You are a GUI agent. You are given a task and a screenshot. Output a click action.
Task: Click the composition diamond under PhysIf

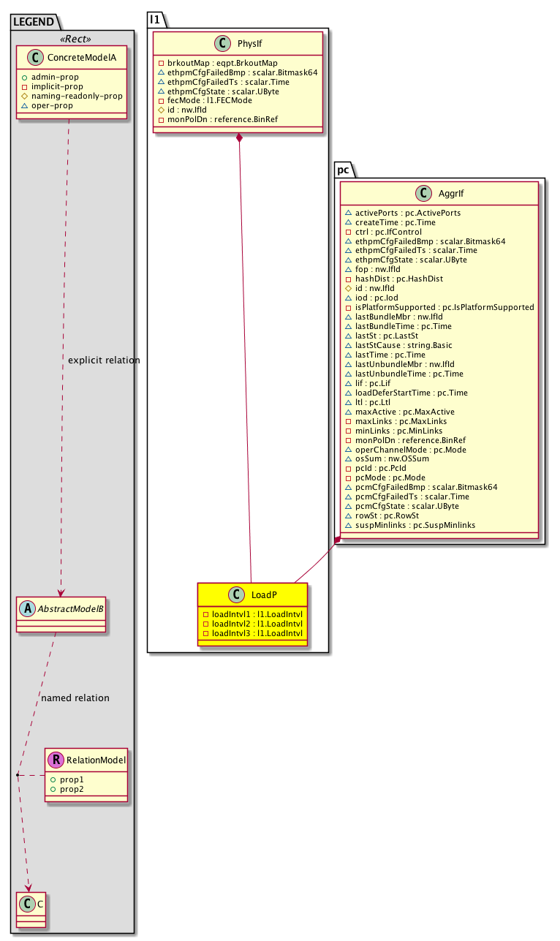click(x=239, y=139)
